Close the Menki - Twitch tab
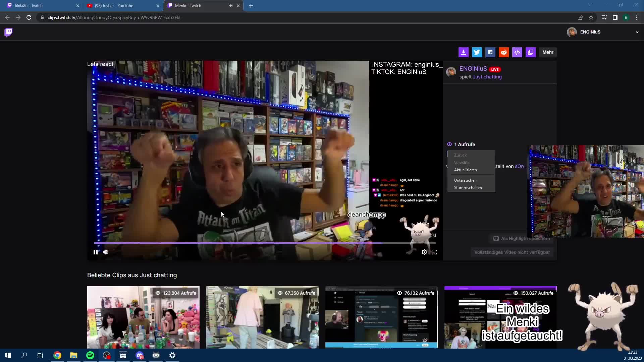The image size is (644, 362). 238,6
